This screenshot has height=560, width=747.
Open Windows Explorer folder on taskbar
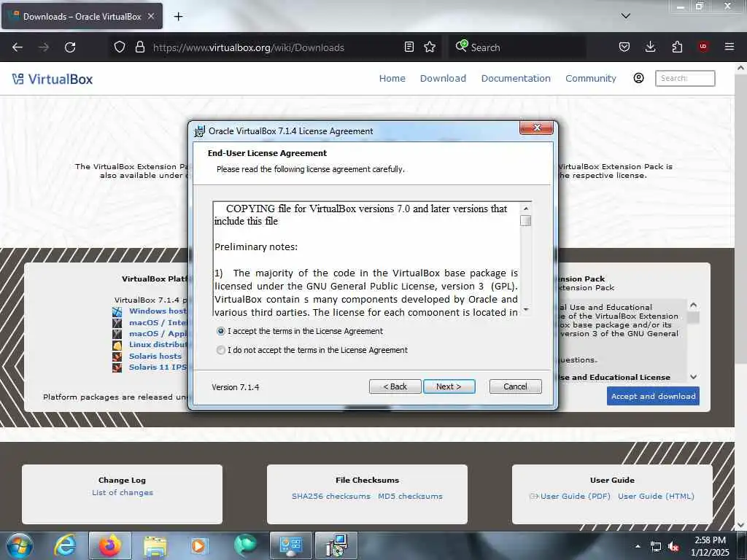(155, 546)
